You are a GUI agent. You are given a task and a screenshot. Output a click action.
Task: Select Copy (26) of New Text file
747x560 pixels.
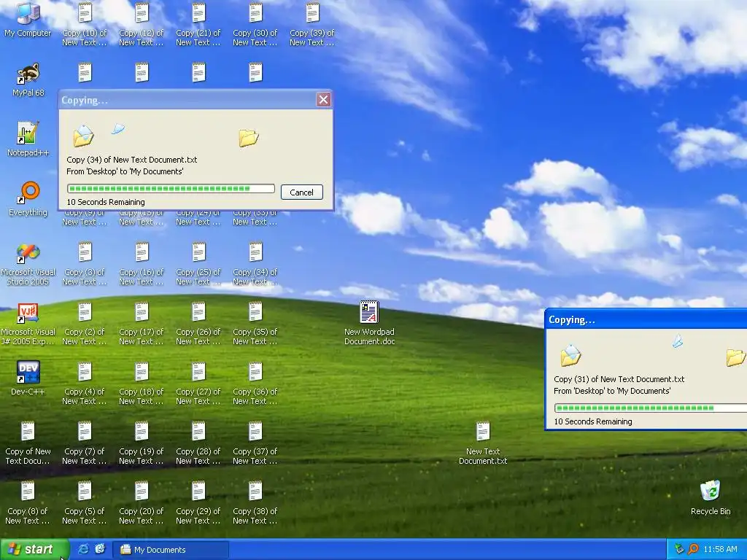[198, 323]
